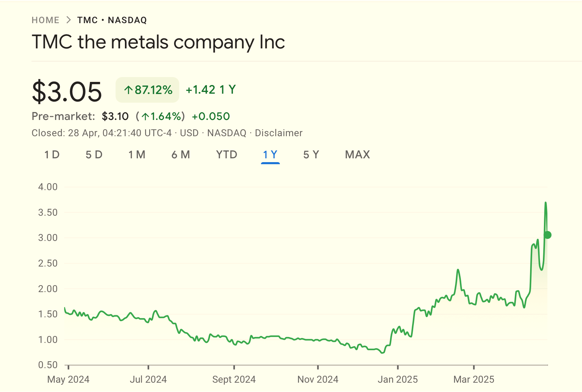Open the Disclaimer link

[x=279, y=133]
